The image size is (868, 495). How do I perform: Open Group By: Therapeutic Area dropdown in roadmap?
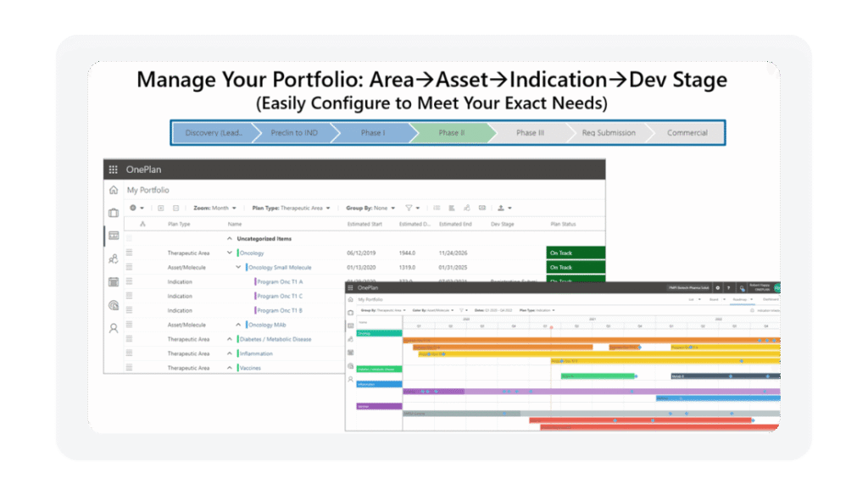[x=383, y=310]
